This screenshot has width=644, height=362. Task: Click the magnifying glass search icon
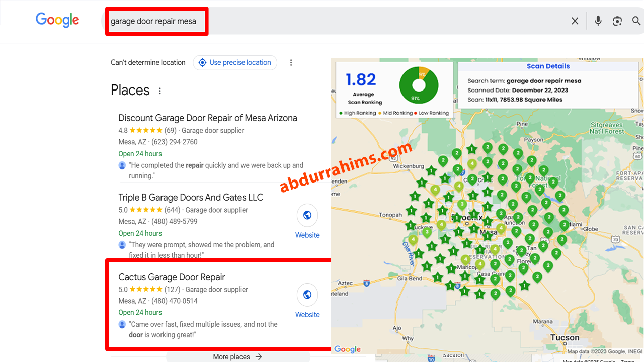pyautogui.click(x=636, y=21)
